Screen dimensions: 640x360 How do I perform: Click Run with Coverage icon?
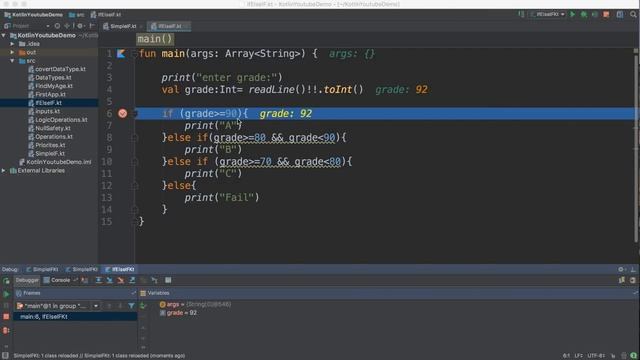595,14
